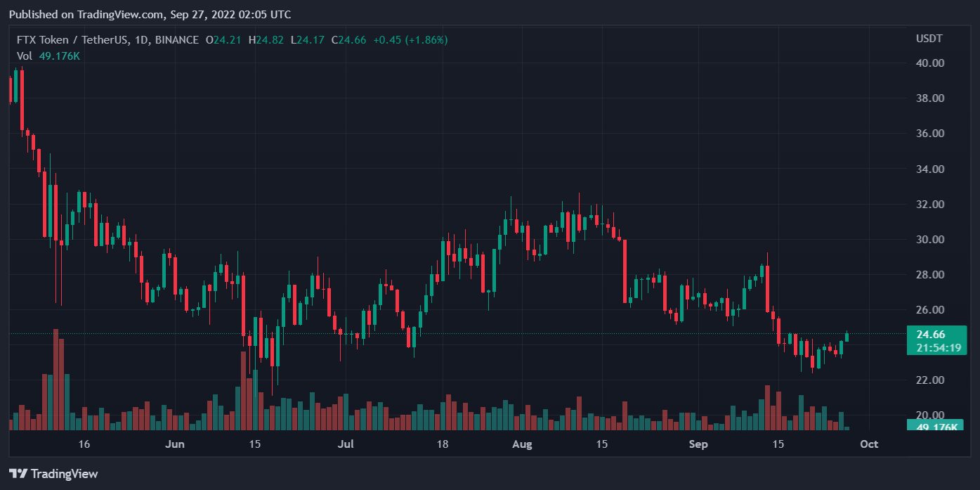Jump to the Sep time axis label
980x490 pixels.
(x=698, y=444)
